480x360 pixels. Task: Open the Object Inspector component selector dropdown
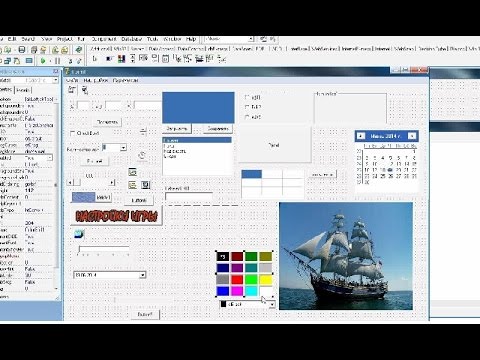click(55, 80)
